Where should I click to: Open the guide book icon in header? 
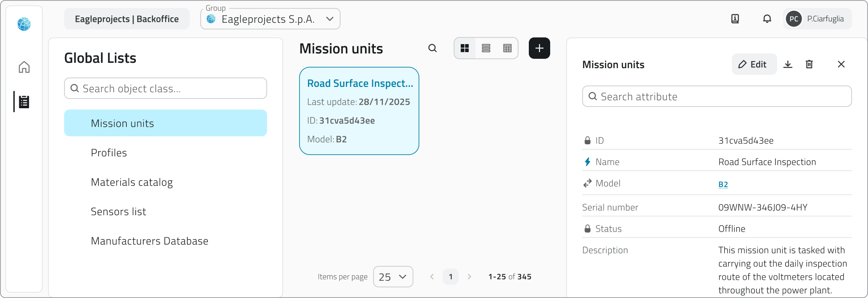pyautogui.click(x=735, y=19)
